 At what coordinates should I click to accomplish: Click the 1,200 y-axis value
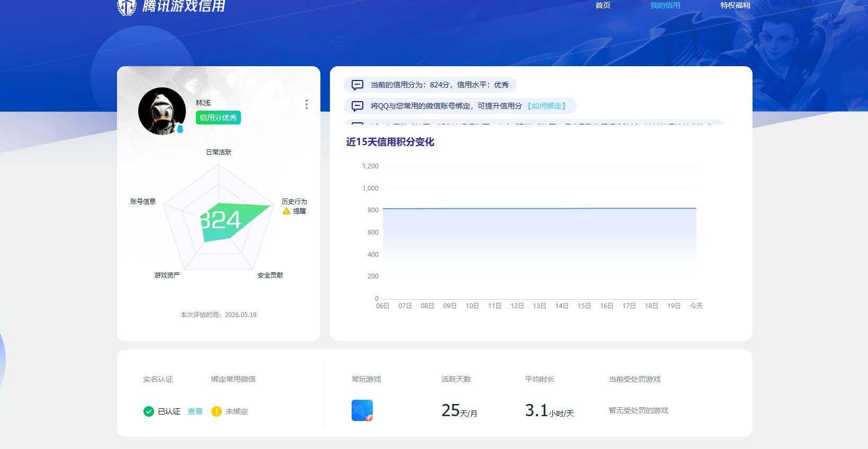click(370, 166)
